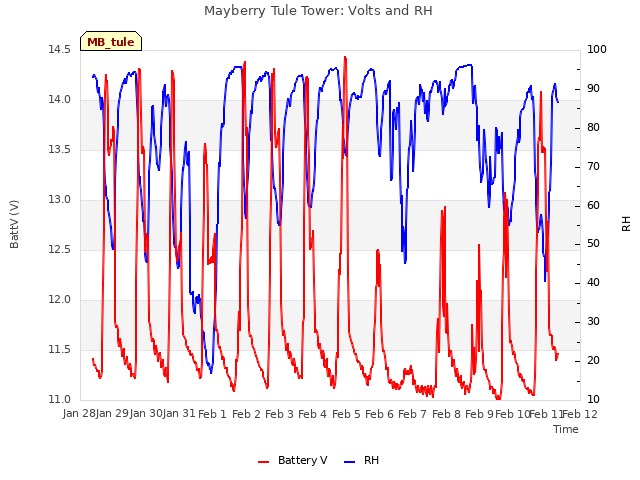The image size is (640, 480).
Task: Click the BattV (V) axis label
Action: pyautogui.click(x=14, y=224)
